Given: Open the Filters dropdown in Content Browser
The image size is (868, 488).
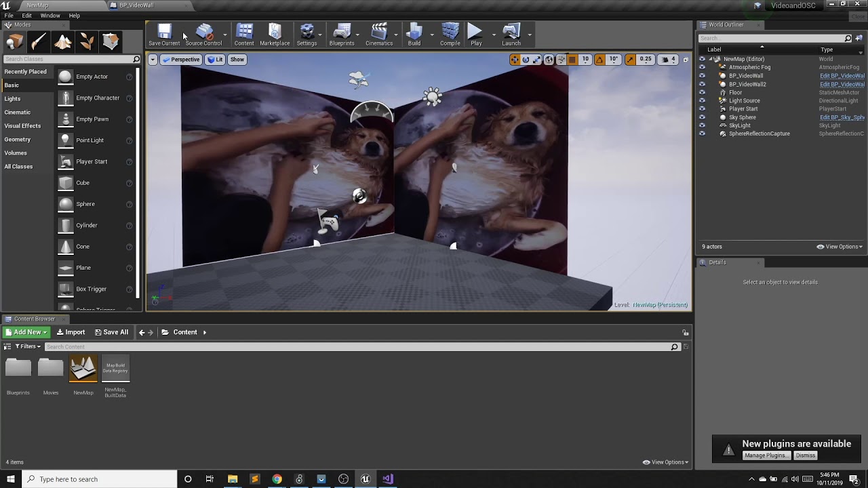Looking at the screenshot, I should click(28, 346).
